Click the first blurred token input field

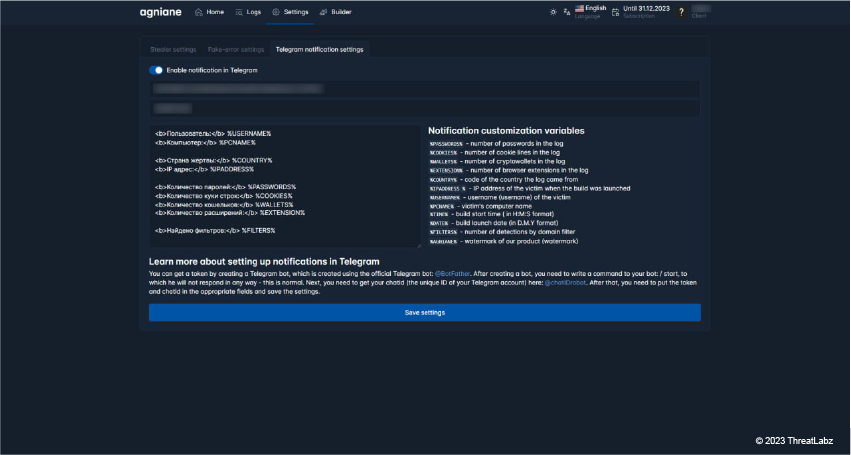tap(424, 89)
